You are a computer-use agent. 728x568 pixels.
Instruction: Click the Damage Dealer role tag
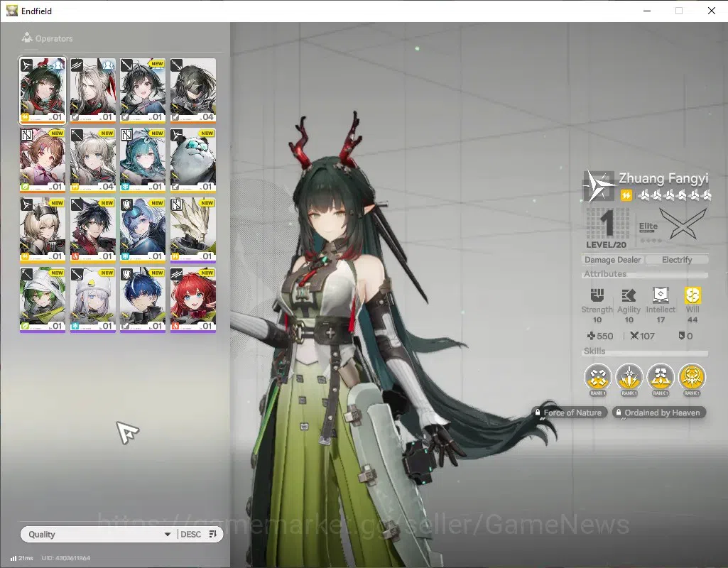(612, 260)
